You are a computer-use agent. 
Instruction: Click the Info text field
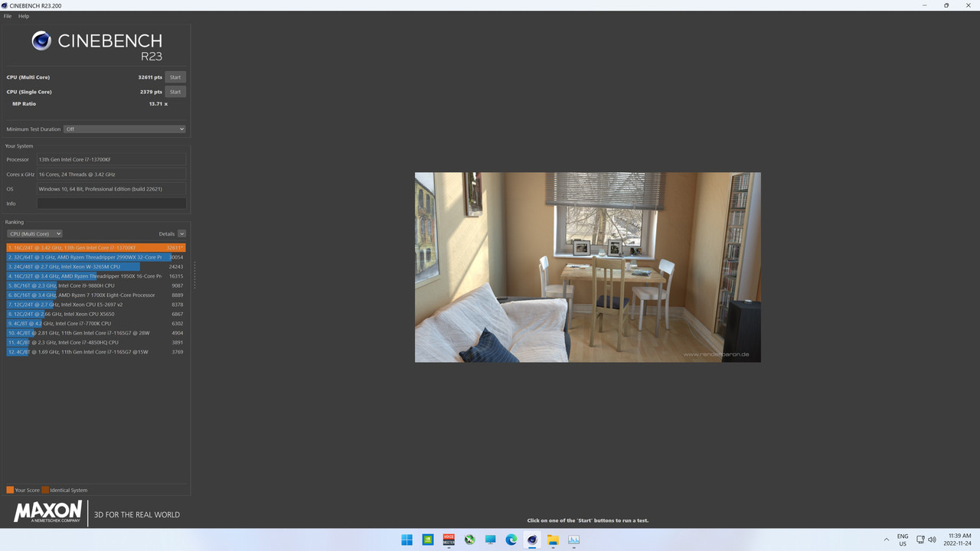coord(111,204)
